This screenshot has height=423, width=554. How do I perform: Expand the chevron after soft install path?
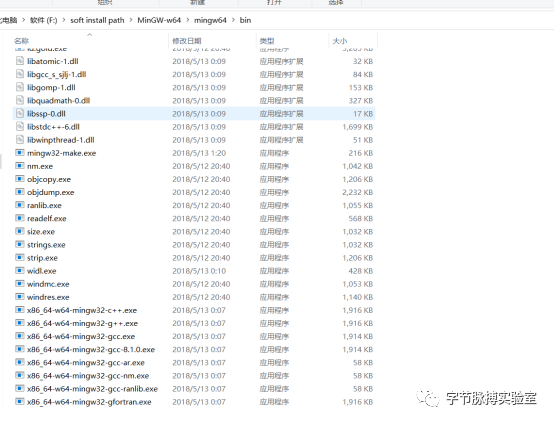pos(131,20)
